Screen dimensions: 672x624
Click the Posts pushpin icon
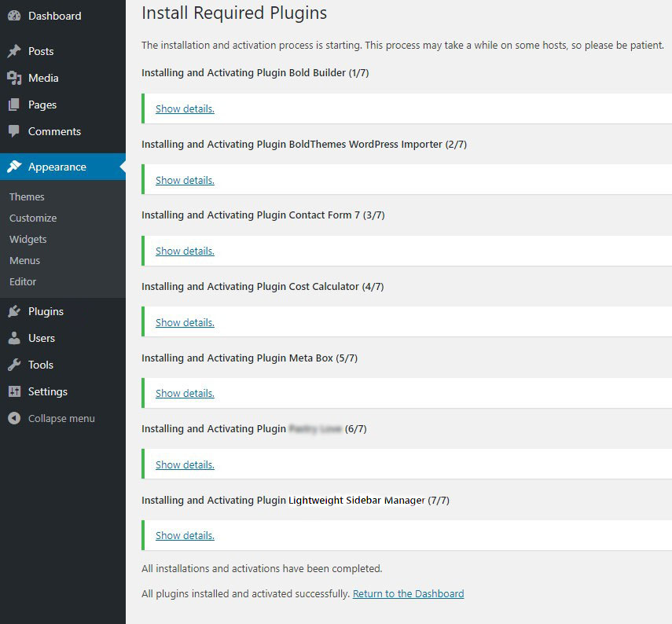click(x=14, y=51)
